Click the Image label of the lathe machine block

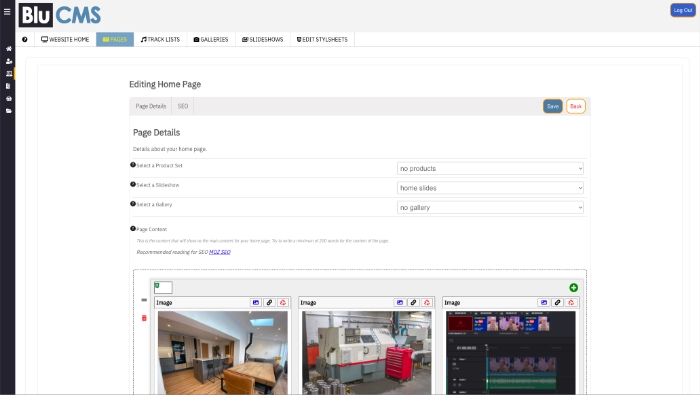coord(308,303)
